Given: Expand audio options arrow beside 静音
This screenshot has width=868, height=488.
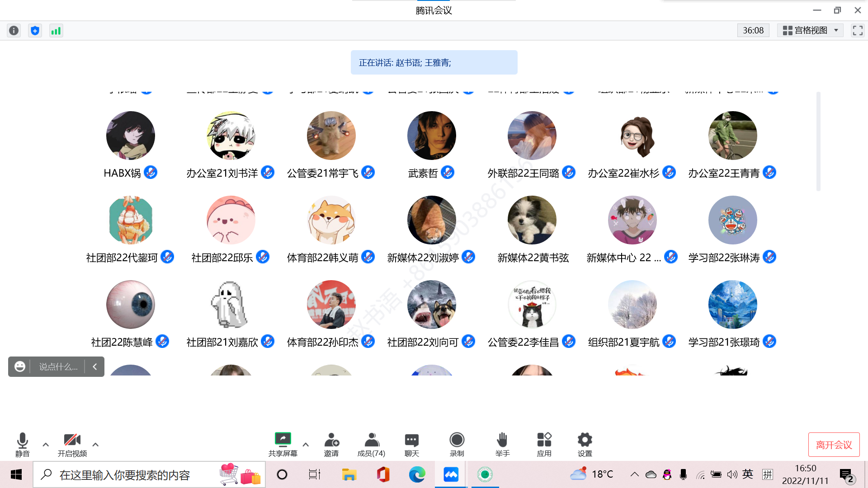Looking at the screenshot, I should click(46, 445).
